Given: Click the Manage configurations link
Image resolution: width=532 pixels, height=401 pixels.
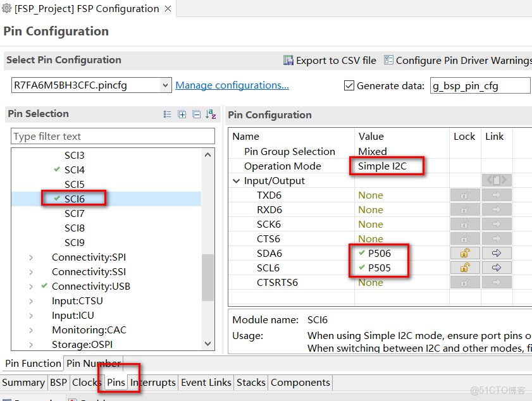Looking at the screenshot, I should click(x=232, y=85).
